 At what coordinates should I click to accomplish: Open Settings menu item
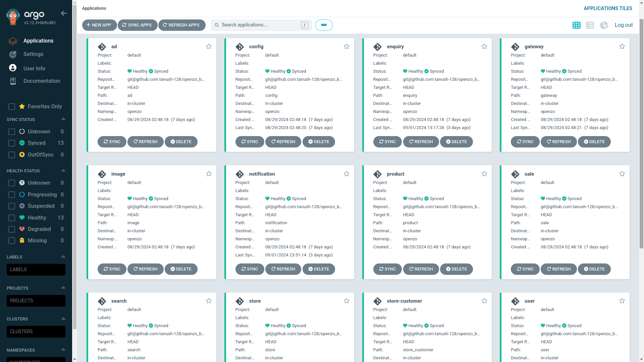(x=33, y=54)
